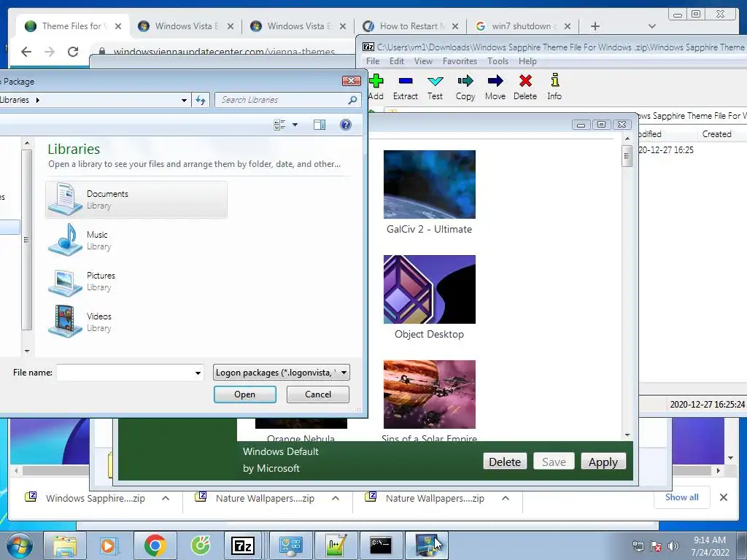Click Delete button for Windows Default logon

(x=505, y=462)
